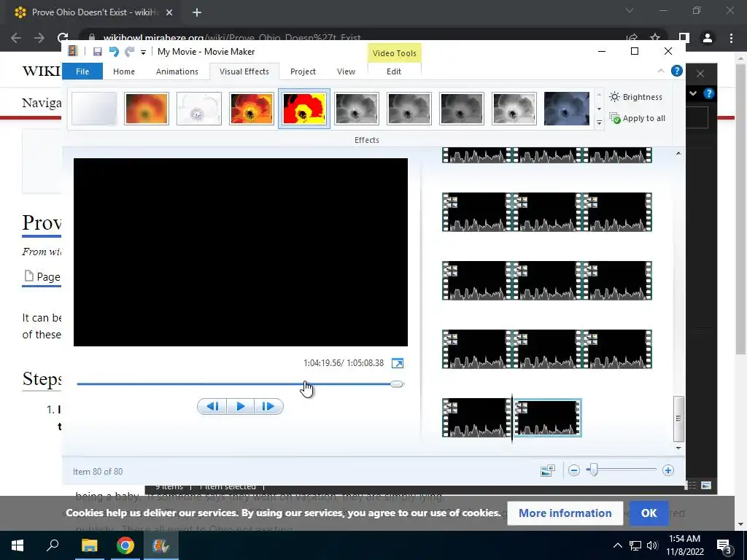Open the Brightness control

tap(636, 97)
